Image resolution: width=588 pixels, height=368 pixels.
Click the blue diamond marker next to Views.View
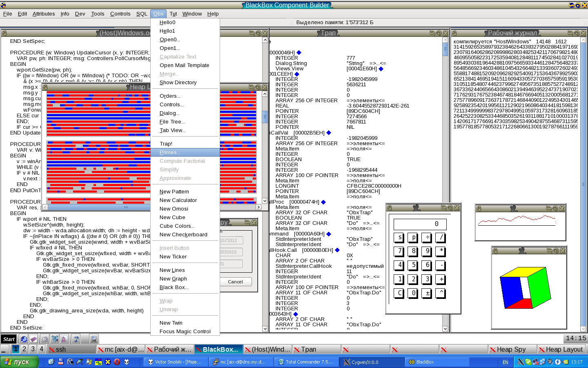(381, 69)
